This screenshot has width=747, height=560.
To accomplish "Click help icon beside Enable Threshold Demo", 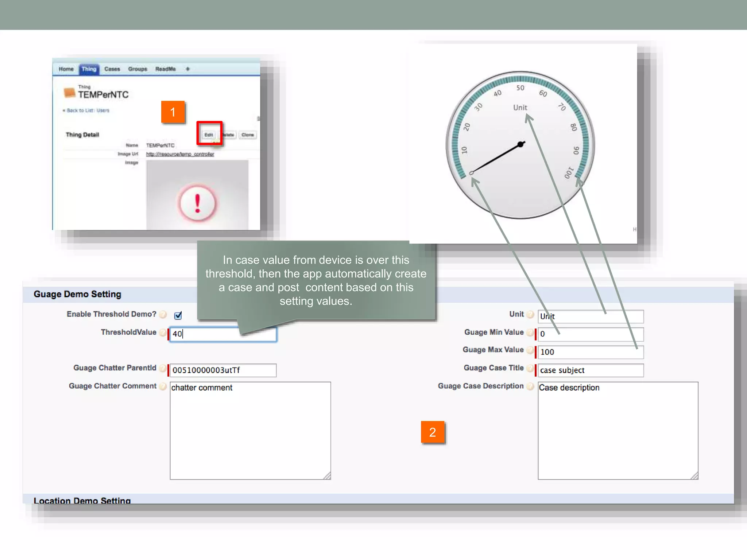I will [x=163, y=314].
